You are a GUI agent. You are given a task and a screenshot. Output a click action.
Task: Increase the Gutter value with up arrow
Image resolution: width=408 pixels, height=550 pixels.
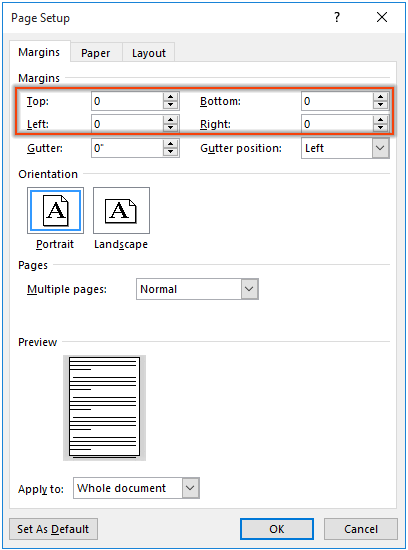pos(171,144)
